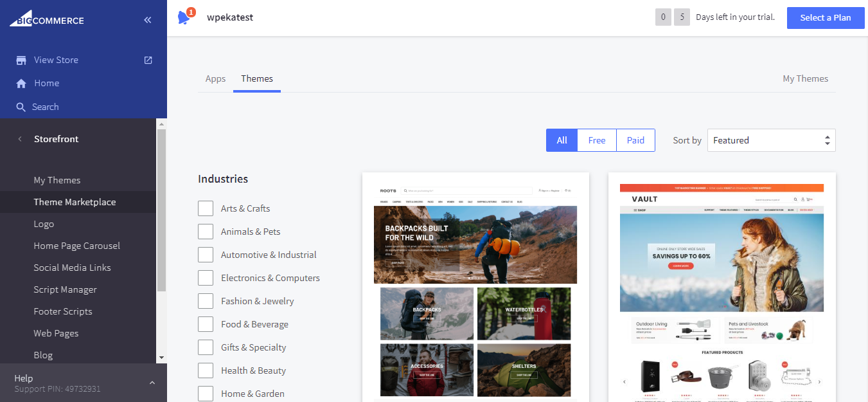Switch to the Apps tab
The height and width of the screenshot is (402, 868).
click(x=215, y=78)
